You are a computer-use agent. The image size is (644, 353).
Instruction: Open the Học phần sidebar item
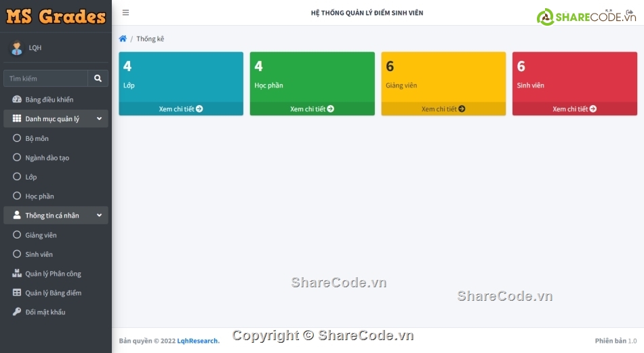click(x=39, y=196)
